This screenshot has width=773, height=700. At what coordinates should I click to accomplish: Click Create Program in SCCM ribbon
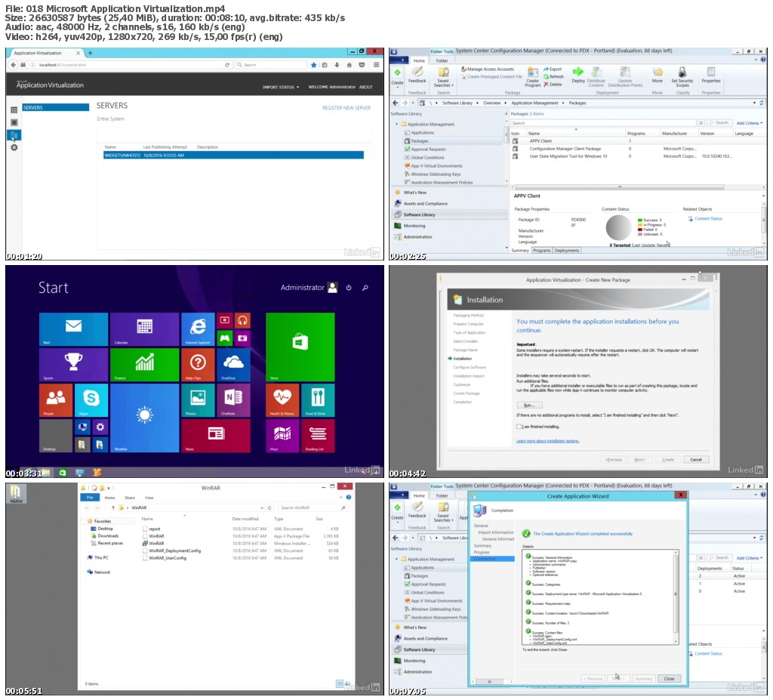click(532, 78)
